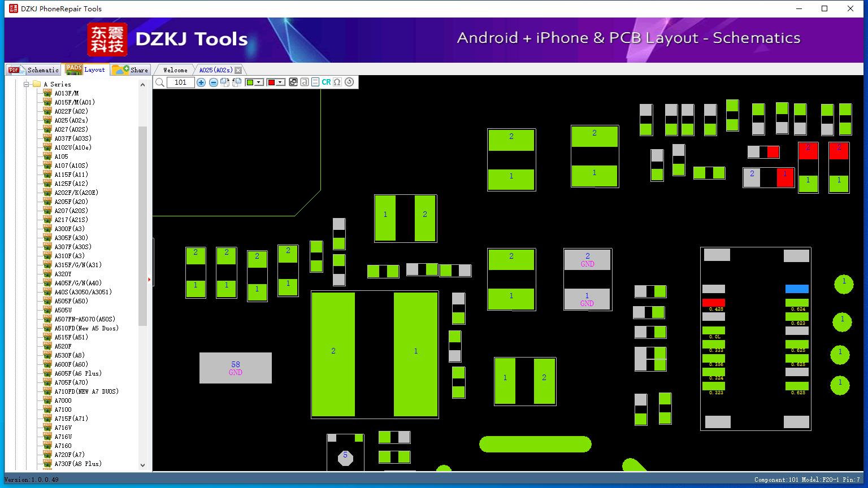Viewport: 868px width, 488px height.
Task: Toggle the overlapping windows layer icon
Action: pyautogui.click(x=293, y=82)
